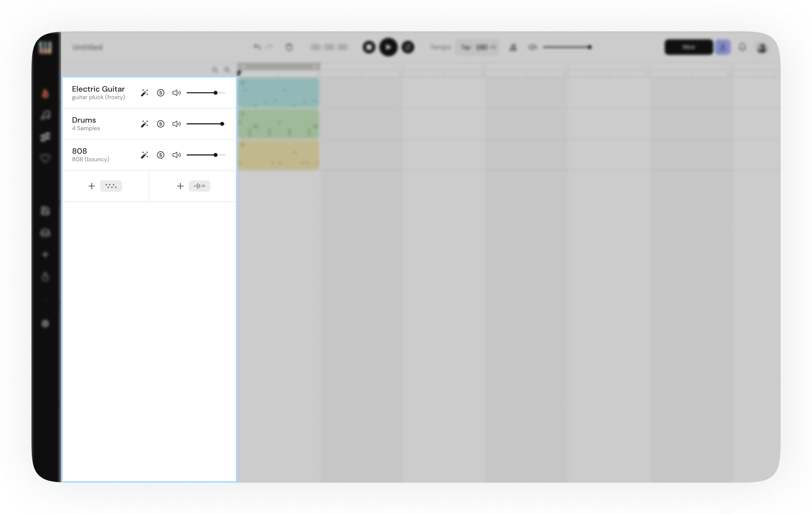Screen dimensions: 812x514
Task: Add a new audio waveform track
Action: [193, 186]
